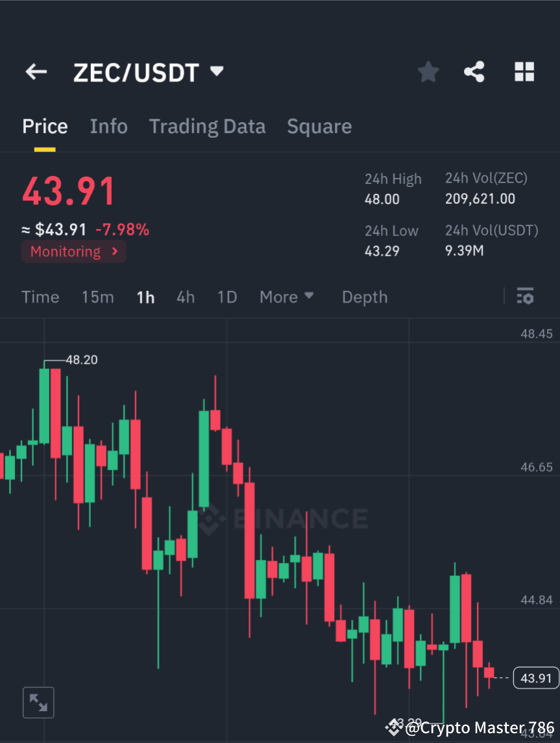Click the back arrow to exit chart
The width and height of the screenshot is (560, 743).
[x=36, y=72]
